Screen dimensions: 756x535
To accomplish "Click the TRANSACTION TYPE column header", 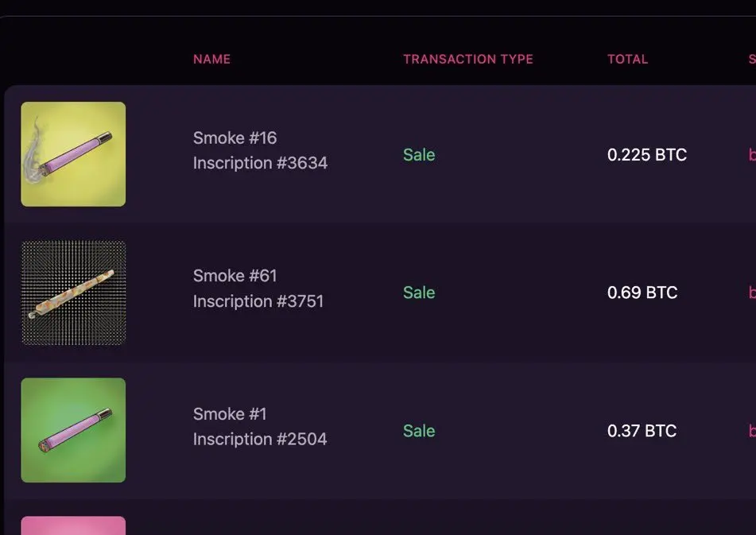I will point(468,59).
